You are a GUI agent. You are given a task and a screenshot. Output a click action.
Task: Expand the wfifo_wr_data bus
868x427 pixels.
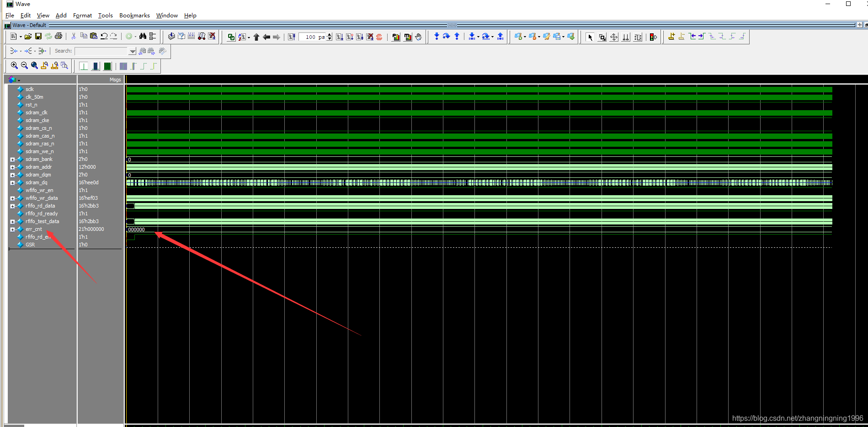13,198
